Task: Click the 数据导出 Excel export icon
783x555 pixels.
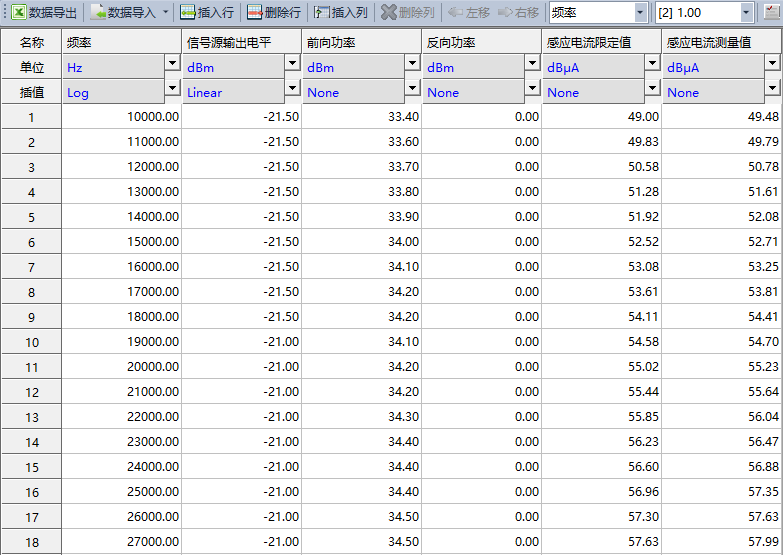Action: pos(18,13)
